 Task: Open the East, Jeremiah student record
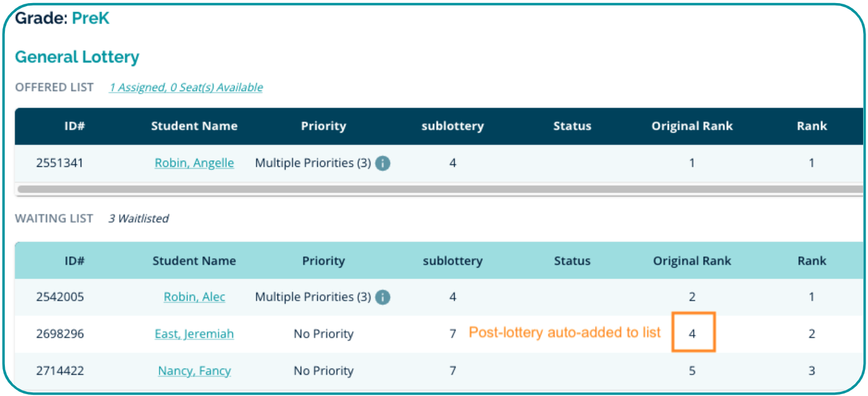tap(194, 334)
